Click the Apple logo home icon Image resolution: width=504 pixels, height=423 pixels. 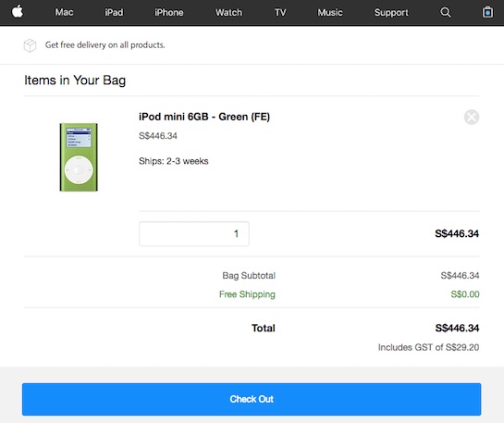point(18,12)
